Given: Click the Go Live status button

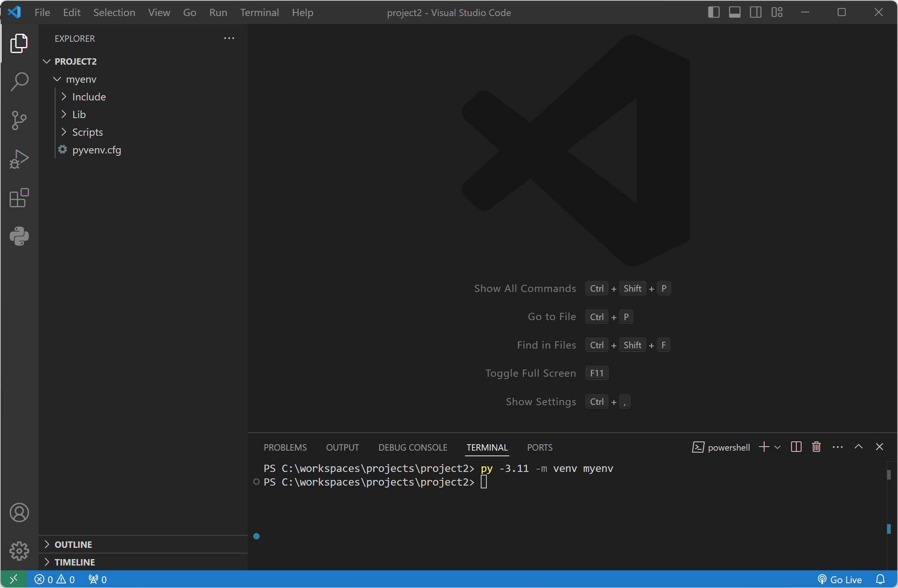Looking at the screenshot, I should tap(840, 580).
